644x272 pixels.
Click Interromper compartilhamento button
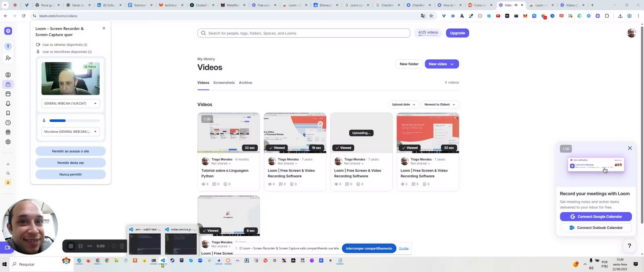pos(369,249)
